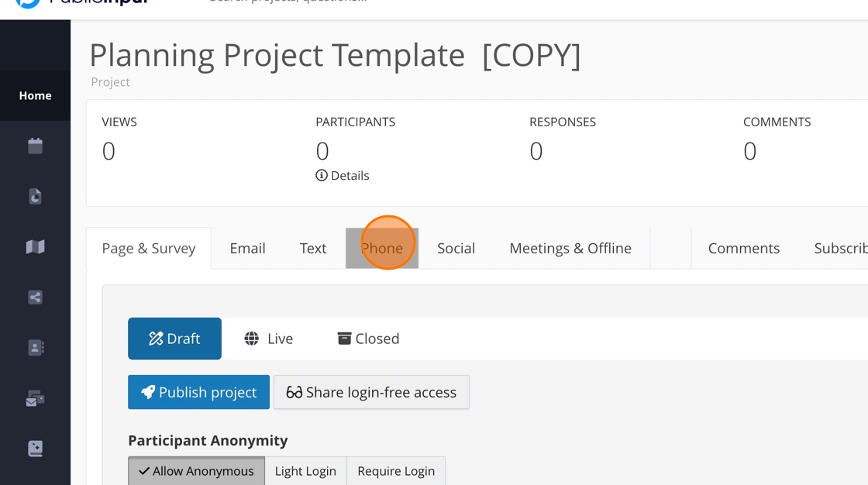The height and width of the screenshot is (485, 868).
Task: Open the map icon in sidebar
Action: tap(35, 246)
